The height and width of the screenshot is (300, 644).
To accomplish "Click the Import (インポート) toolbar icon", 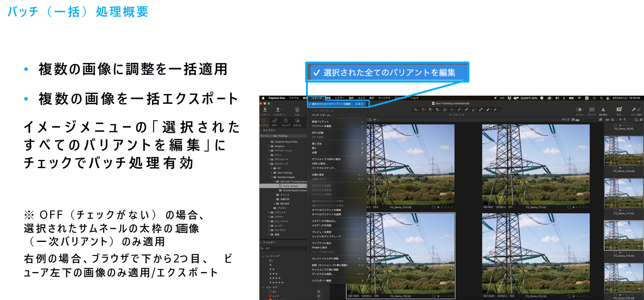I will coord(265,109).
